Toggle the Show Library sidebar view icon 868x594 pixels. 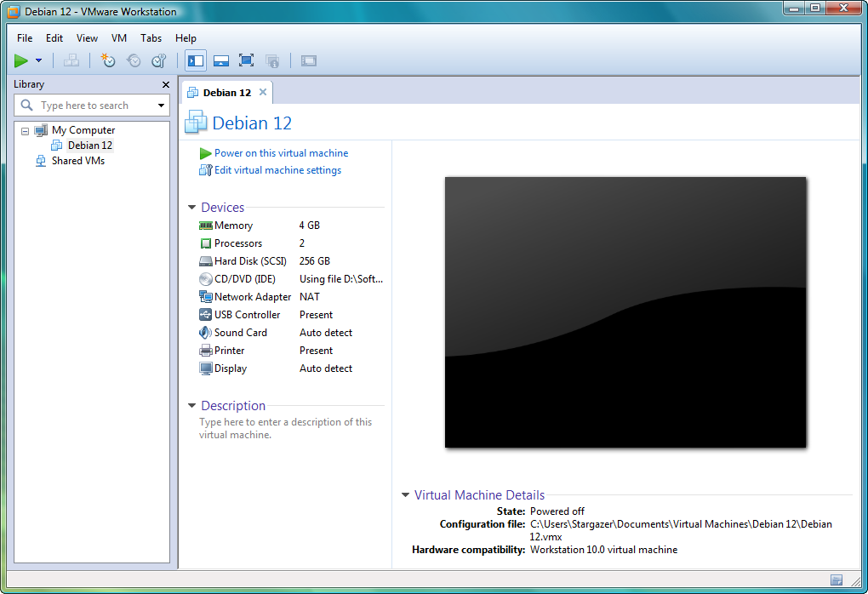pos(196,60)
